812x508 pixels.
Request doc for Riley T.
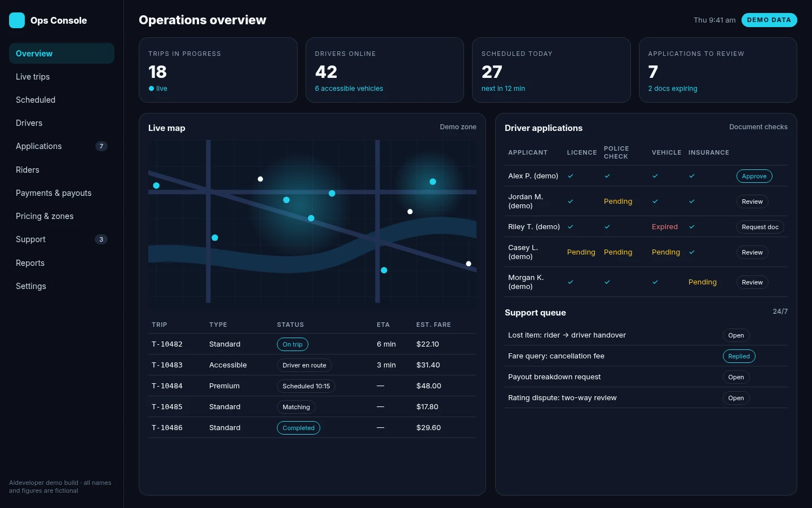coord(760,227)
